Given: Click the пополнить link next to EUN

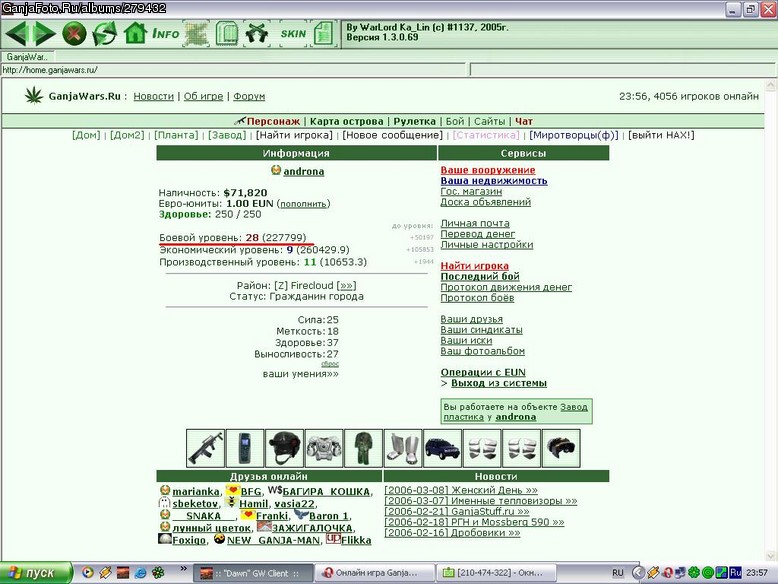Looking at the screenshot, I should [x=304, y=204].
